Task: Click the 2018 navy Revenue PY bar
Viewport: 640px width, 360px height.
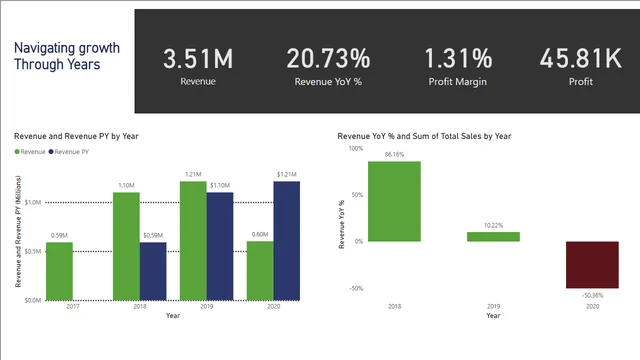Action: (153, 271)
